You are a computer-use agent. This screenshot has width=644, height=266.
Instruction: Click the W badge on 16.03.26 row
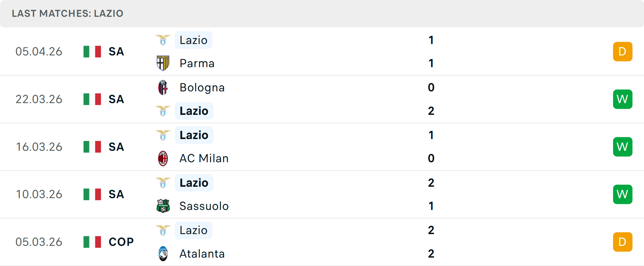(623, 146)
